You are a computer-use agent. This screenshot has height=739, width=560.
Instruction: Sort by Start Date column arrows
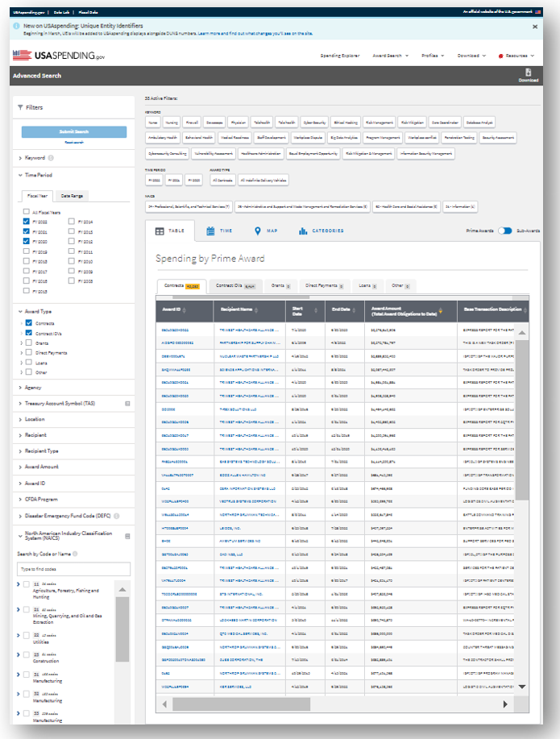316,310
